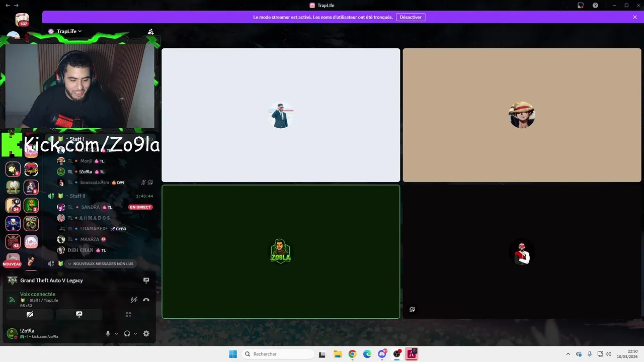The image size is (644, 362).
Task: Open the activities shapes icon
Action: pos(128,314)
